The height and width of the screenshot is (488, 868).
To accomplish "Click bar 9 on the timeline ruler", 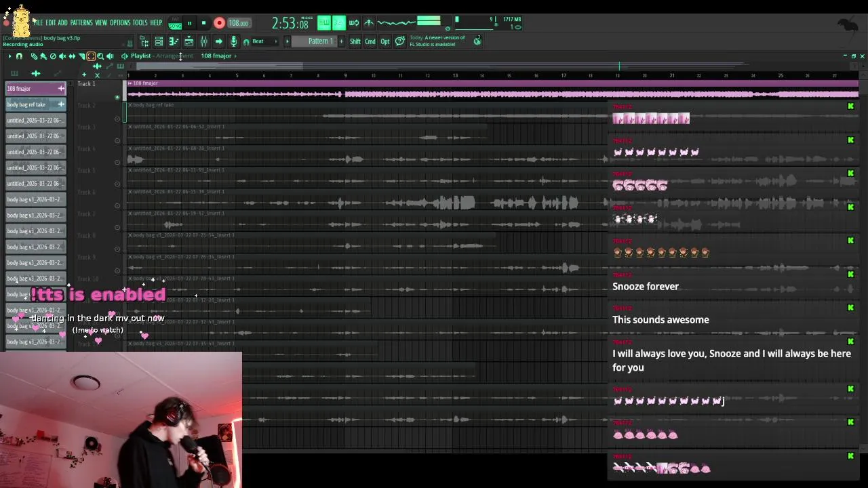I will pos(345,75).
